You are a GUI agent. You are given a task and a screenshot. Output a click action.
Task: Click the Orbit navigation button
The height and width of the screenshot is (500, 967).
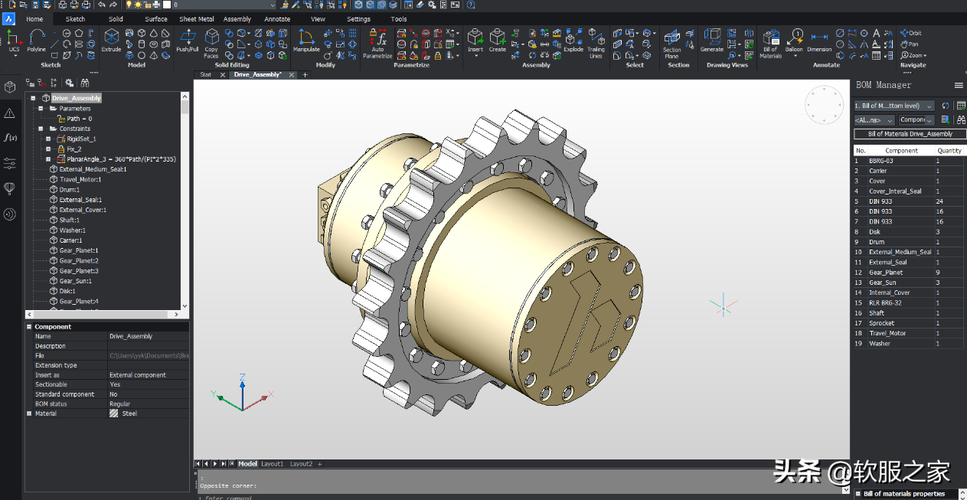pyautogui.click(x=909, y=33)
